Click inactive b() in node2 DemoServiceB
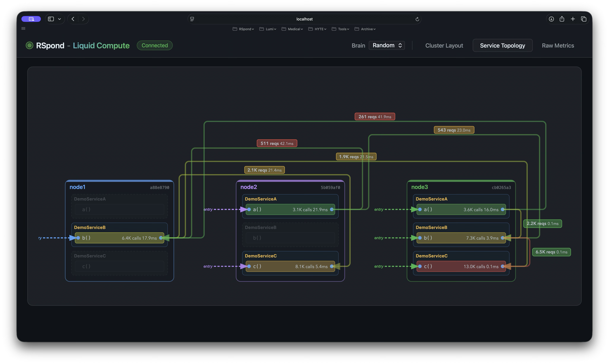Viewport: 609px width, 364px height. [290, 238]
